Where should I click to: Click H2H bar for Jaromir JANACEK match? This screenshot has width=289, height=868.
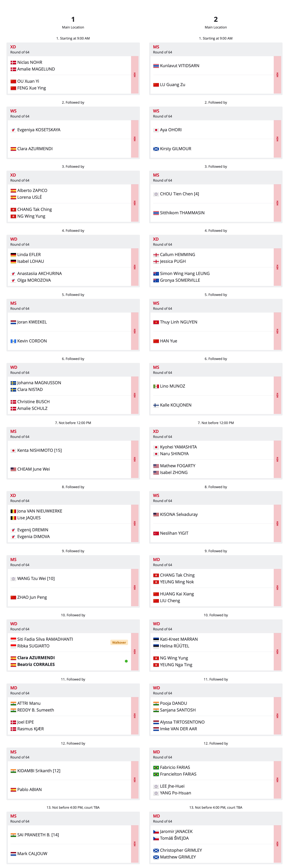point(278,844)
